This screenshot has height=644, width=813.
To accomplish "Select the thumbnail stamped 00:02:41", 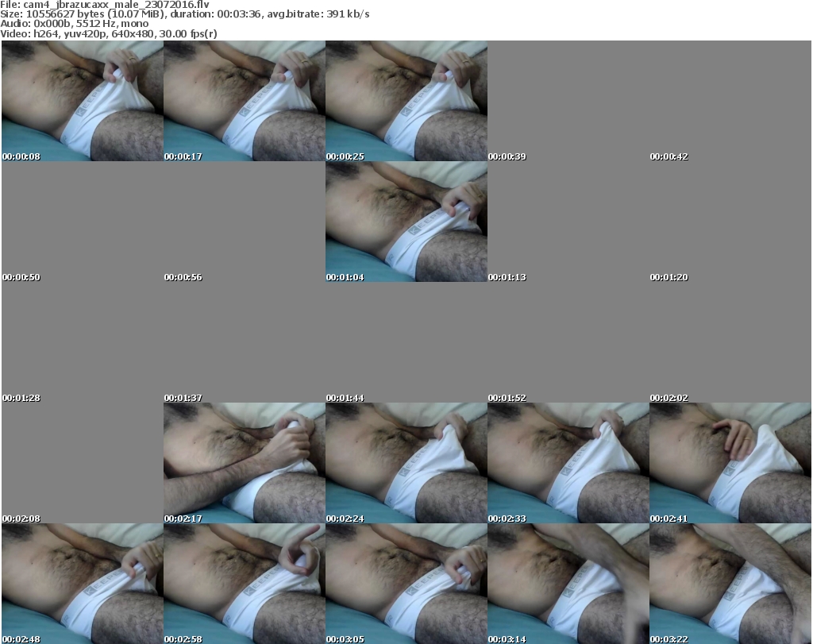I will 730,463.
